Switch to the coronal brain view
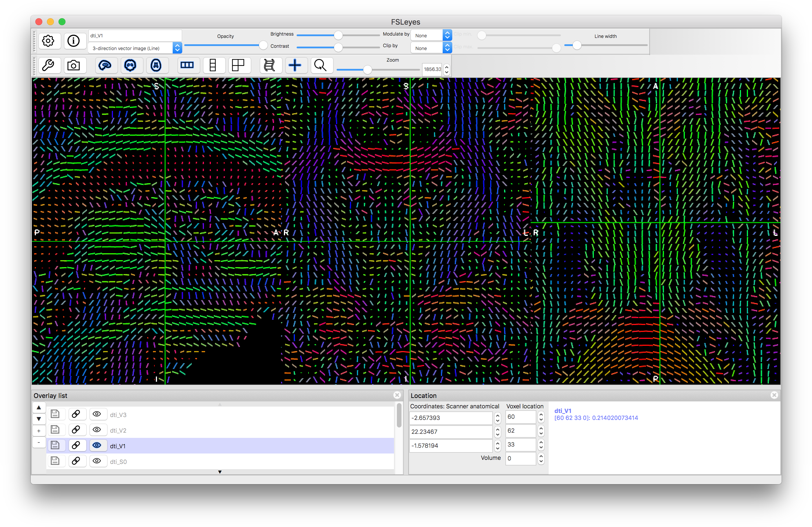The image size is (812, 527). (132, 65)
